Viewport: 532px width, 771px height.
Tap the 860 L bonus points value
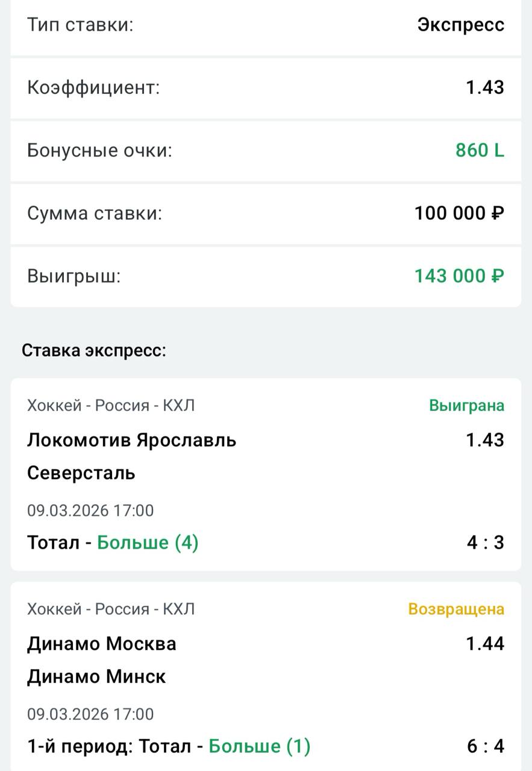tap(480, 150)
